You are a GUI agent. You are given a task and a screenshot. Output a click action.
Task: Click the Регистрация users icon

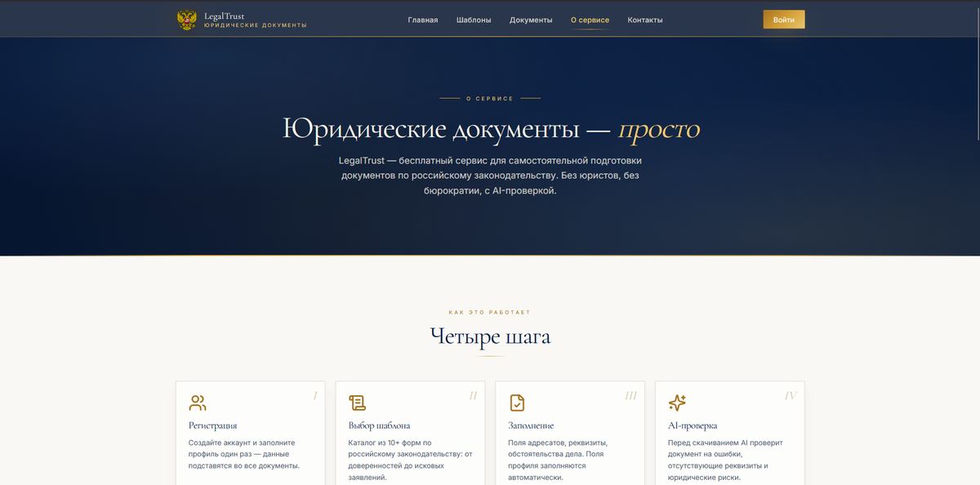pyautogui.click(x=198, y=403)
